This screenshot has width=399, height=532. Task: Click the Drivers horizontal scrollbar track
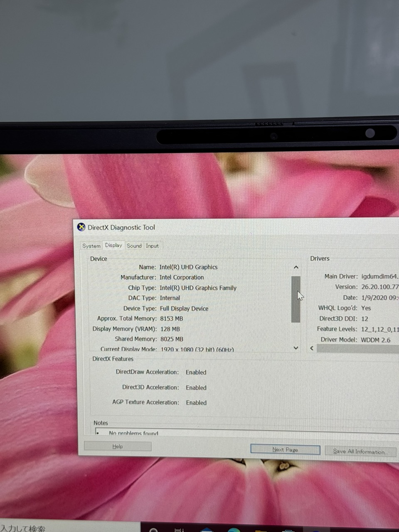point(357,348)
